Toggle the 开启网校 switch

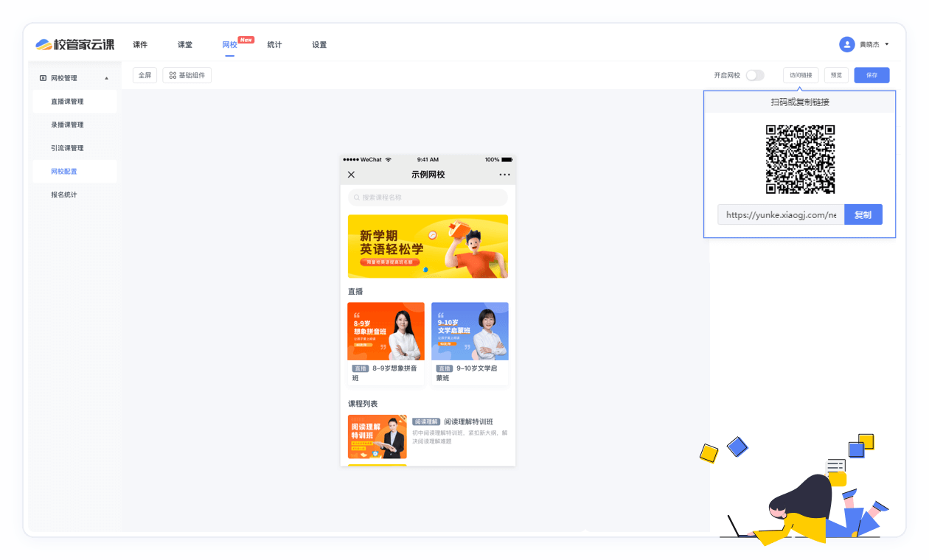[x=754, y=75]
